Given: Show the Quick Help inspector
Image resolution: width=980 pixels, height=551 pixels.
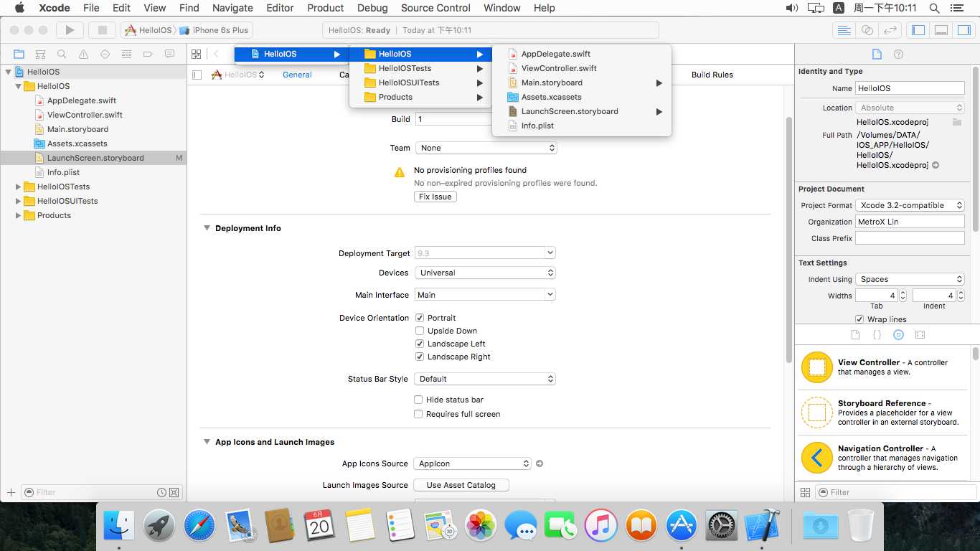Looking at the screenshot, I should 898,54.
